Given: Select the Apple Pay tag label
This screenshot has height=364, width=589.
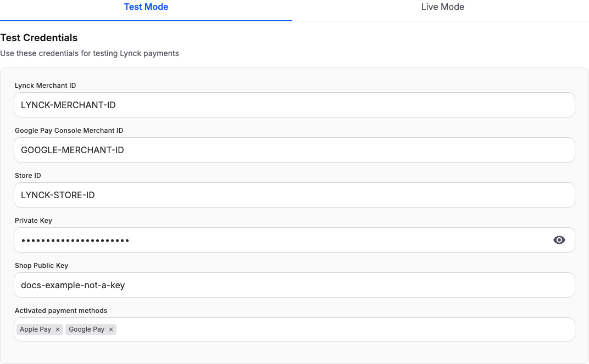Looking at the screenshot, I should pos(35,329).
